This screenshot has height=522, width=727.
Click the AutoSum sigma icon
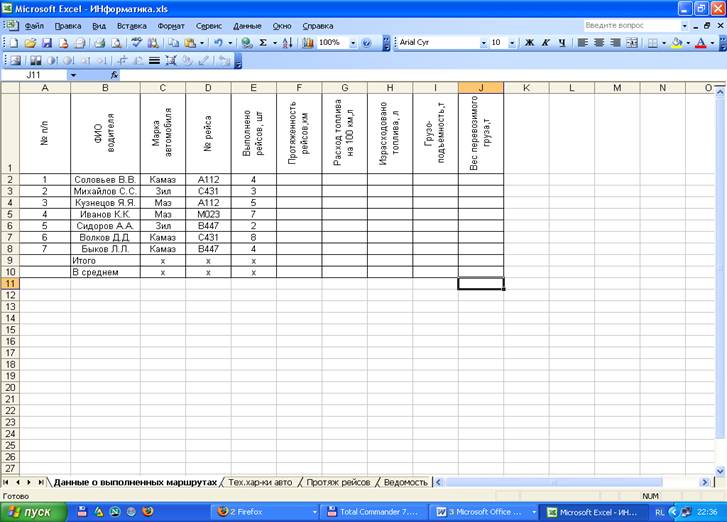coord(264,43)
